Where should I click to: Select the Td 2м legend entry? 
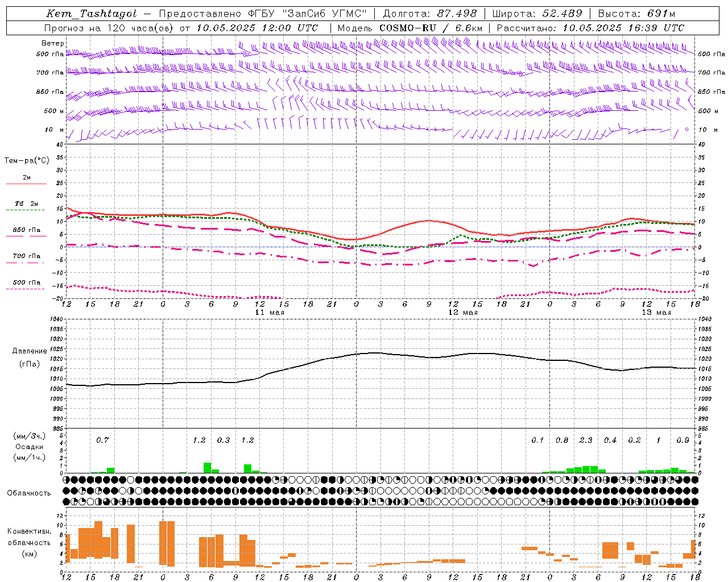click(27, 203)
